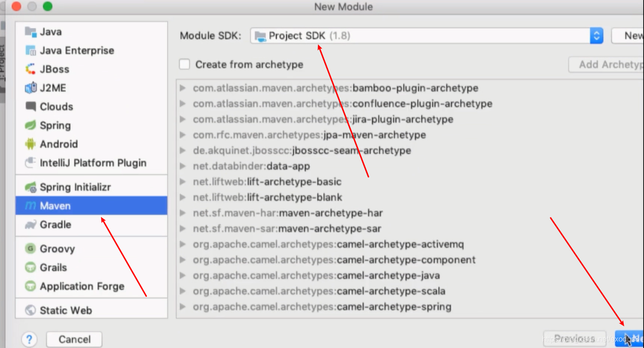
Task: Choose Groovy module type
Action: [92, 249]
